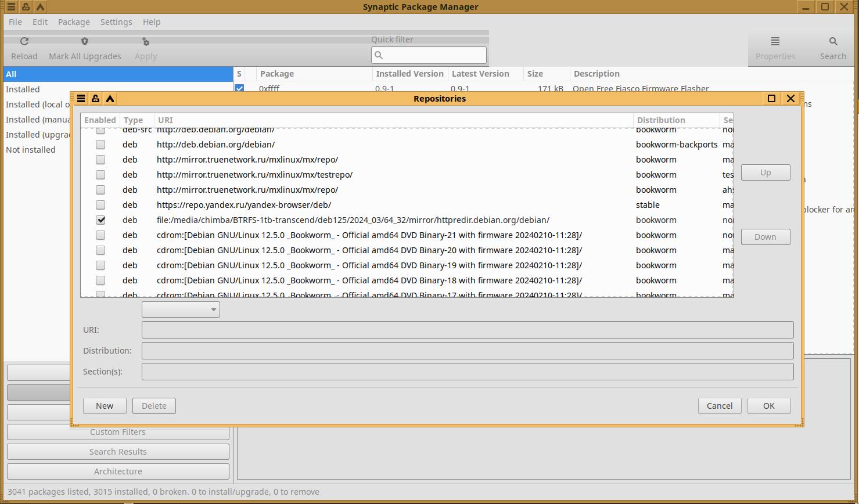Click the Distribution text field

click(x=468, y=351)
